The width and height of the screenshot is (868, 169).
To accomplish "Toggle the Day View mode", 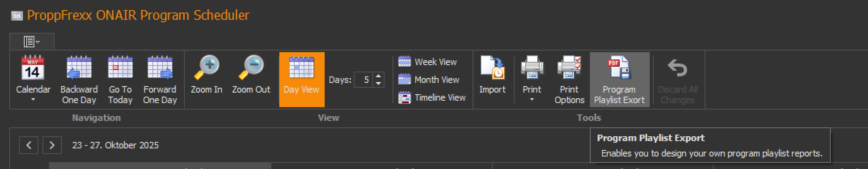I will pos(301,79).
